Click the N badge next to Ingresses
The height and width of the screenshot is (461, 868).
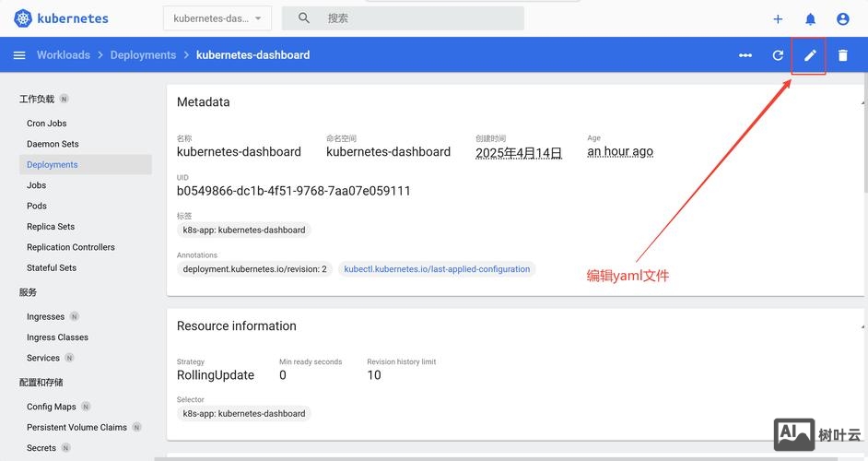click(x=75, y=316)
